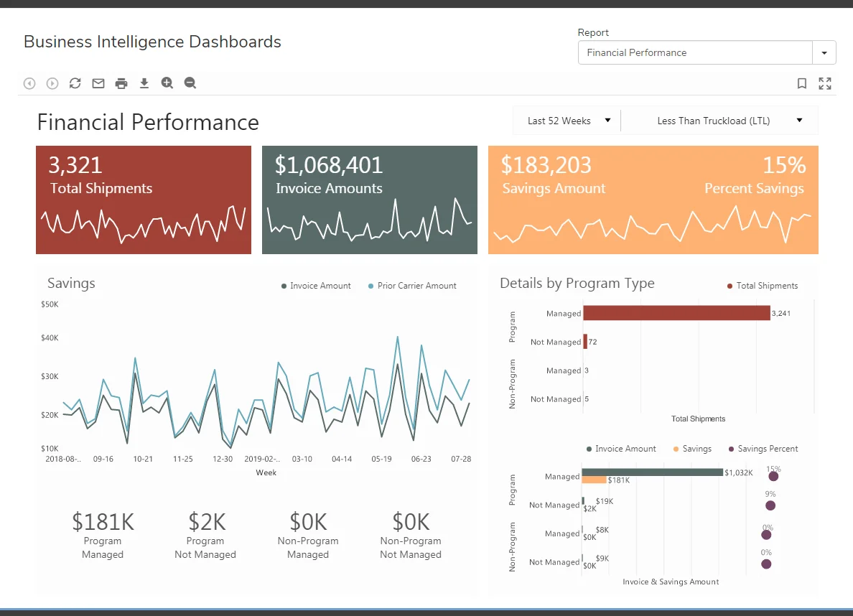Select the Managed 3,241 shipments bar
The height and width of the screenshot is (616, 853).
(x=676, y=313)
